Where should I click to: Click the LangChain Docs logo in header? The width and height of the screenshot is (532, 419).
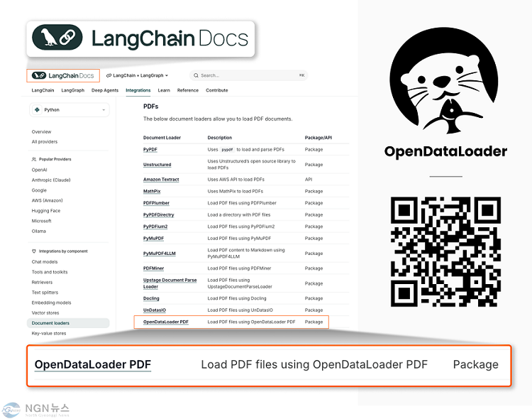pos(62,75)
